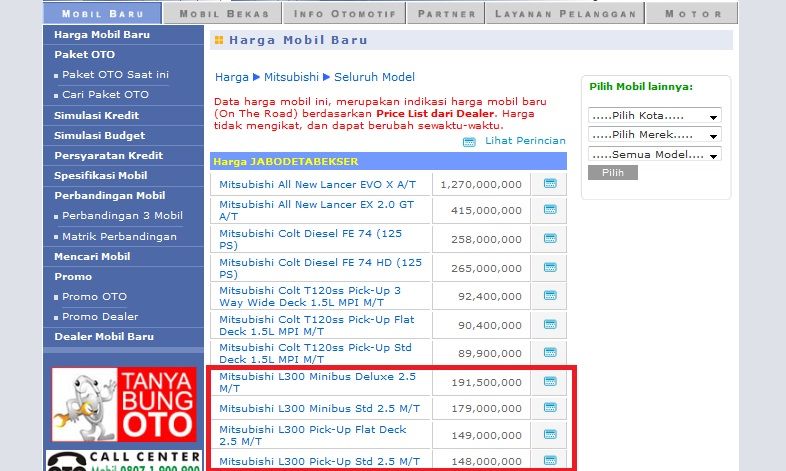The height and width of the screenshot is (471, 786).
Task: Open Colt T120ss Pick-Up 3 Way Wide Deck
Action: tap(310, 297)
